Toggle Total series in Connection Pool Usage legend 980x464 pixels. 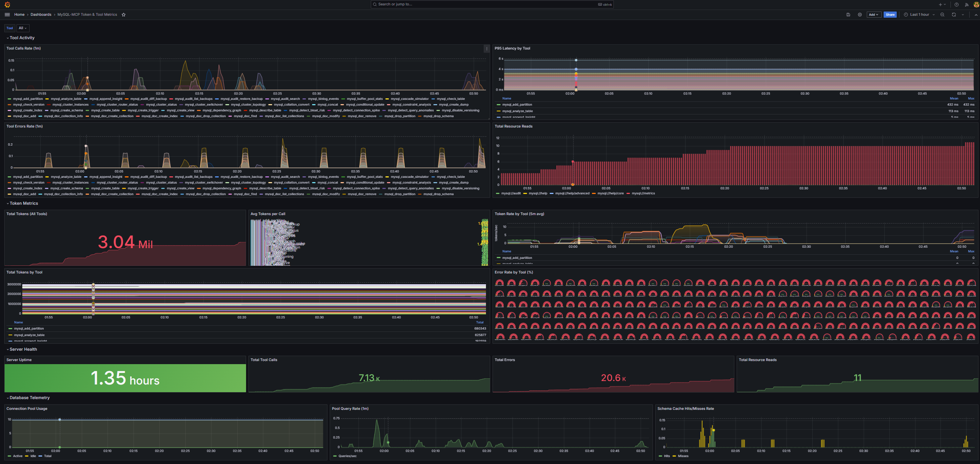coord(48,456)
